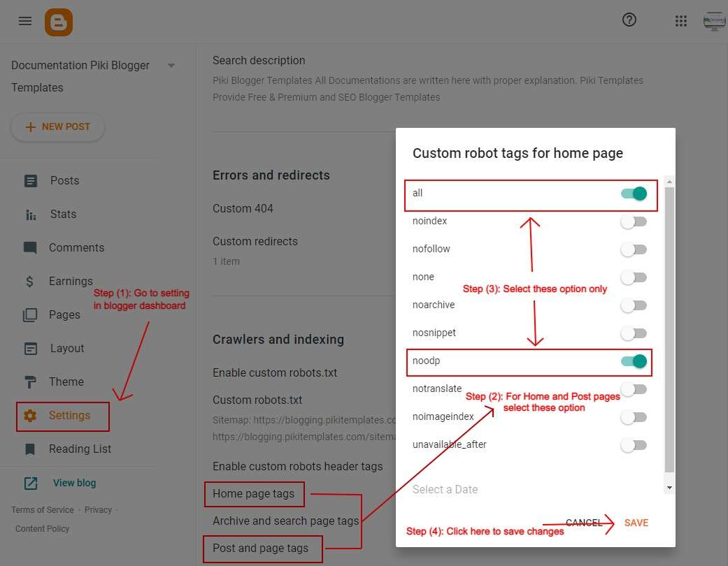Click the blog title Documentation Piki Blogger
The height and width of the screenshot is (566, 728).
[x=80, y=66]
